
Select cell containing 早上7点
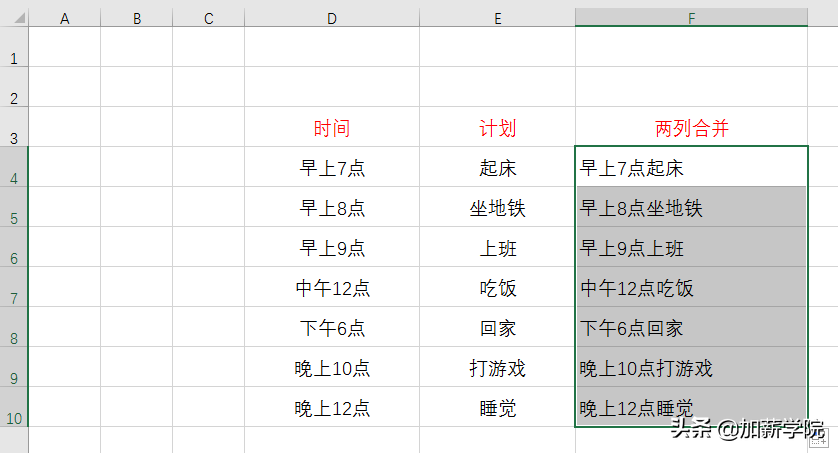[332, 167]
